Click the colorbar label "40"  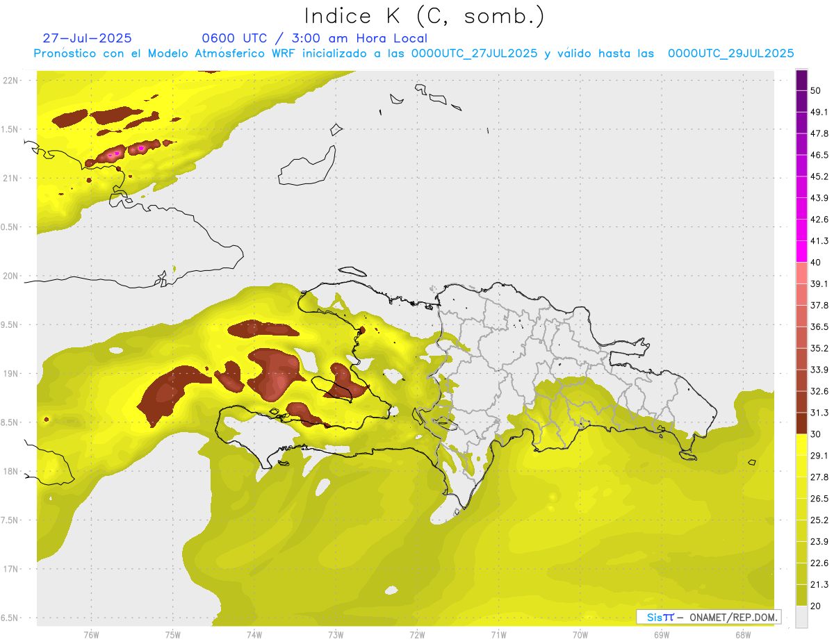tap(816, 263)
